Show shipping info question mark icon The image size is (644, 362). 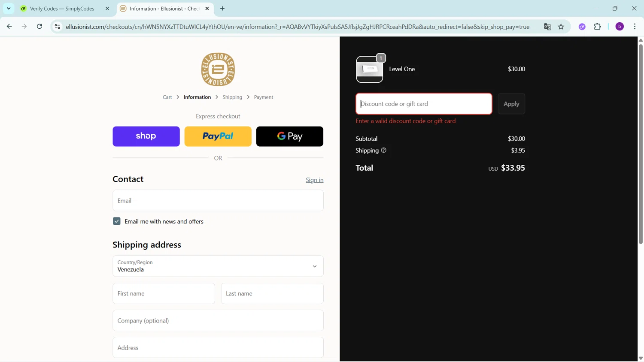(x=384, y=150)
